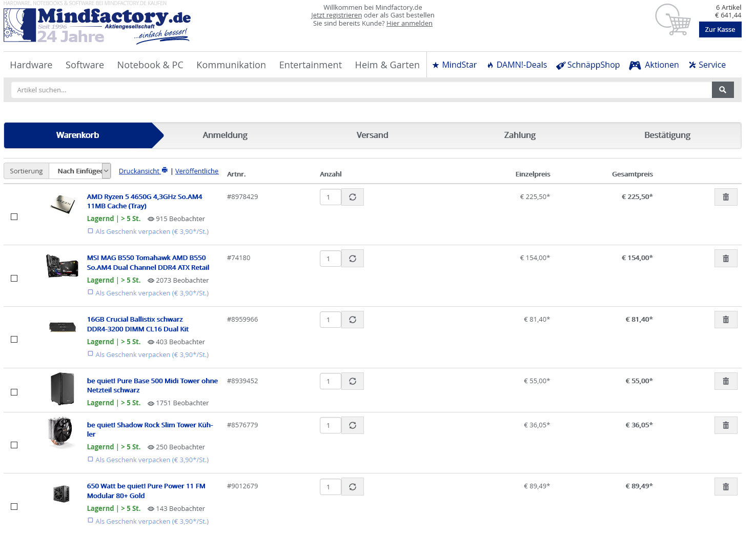
Task: Open DAMN!-Deals flame link
Action: click(x=517, y=65)
